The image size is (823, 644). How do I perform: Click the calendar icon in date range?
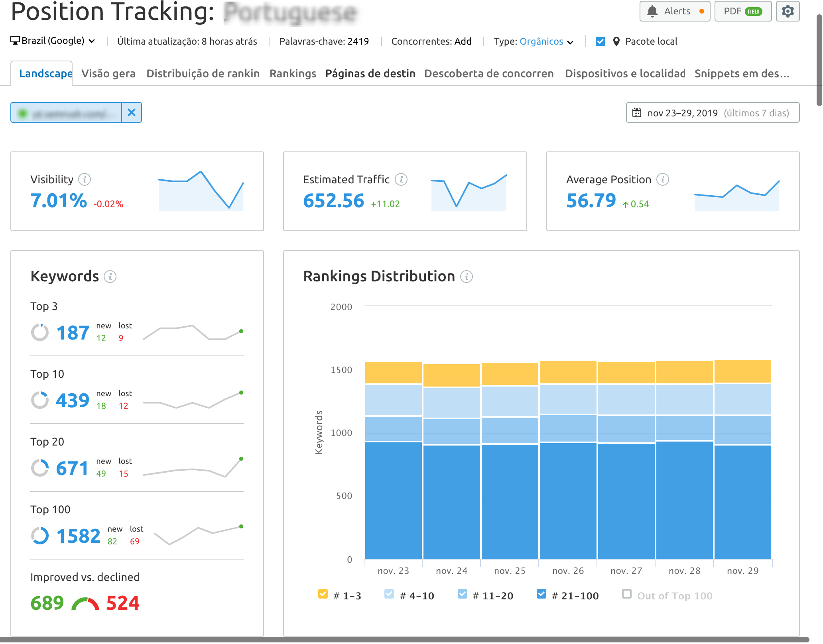coord(637,113)
